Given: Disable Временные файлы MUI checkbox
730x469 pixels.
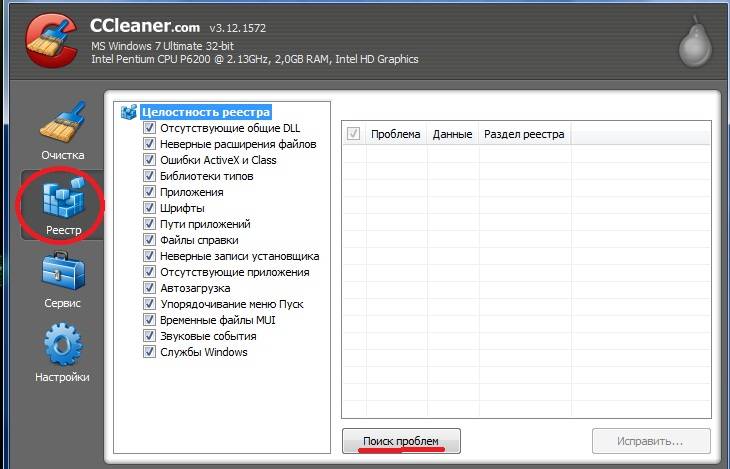Looking at the screenshot, I should (x=149, y=319).
